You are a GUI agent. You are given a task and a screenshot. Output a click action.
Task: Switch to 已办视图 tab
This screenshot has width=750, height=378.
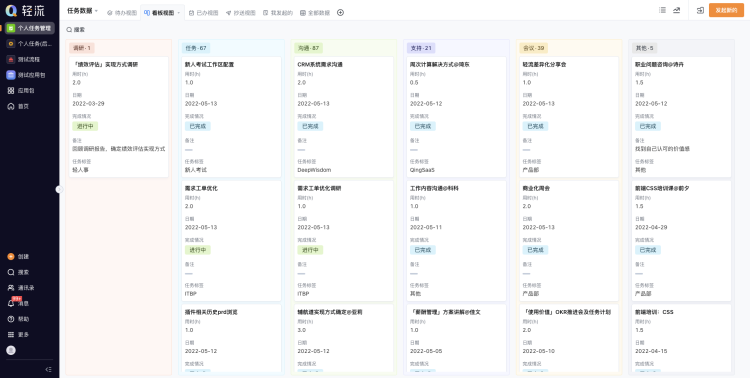click(x=204, y=13)
